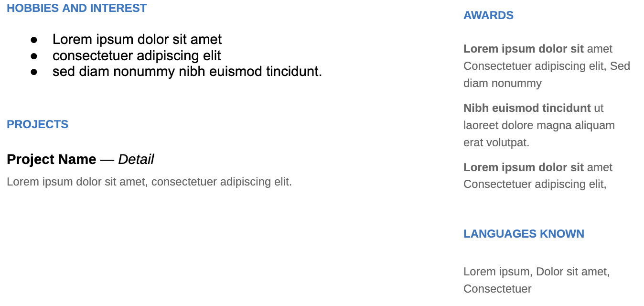Click 'sed diam nonummy nibh euismod tincidunt' line
Image resolution: width=644 pixels, height=306 pixels.
point(187,72)
